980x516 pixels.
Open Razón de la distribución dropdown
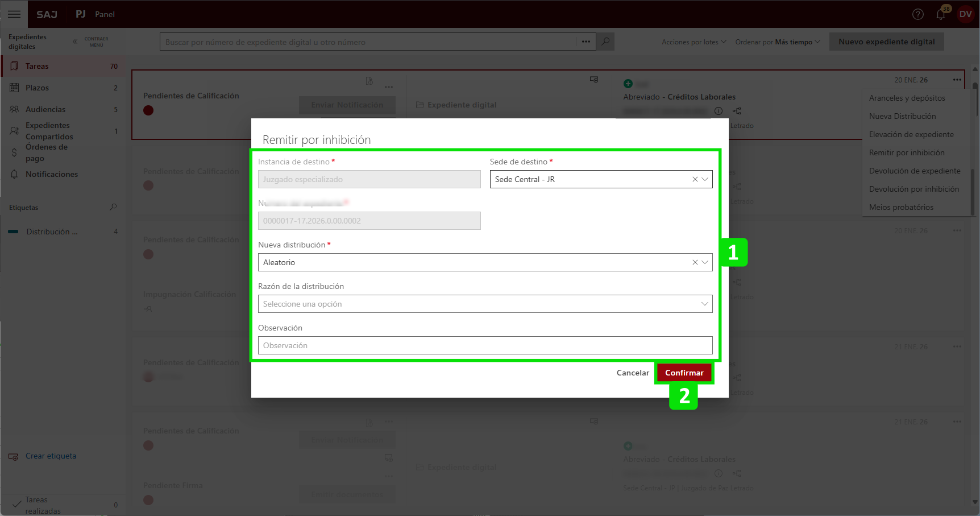pos(485,304)
